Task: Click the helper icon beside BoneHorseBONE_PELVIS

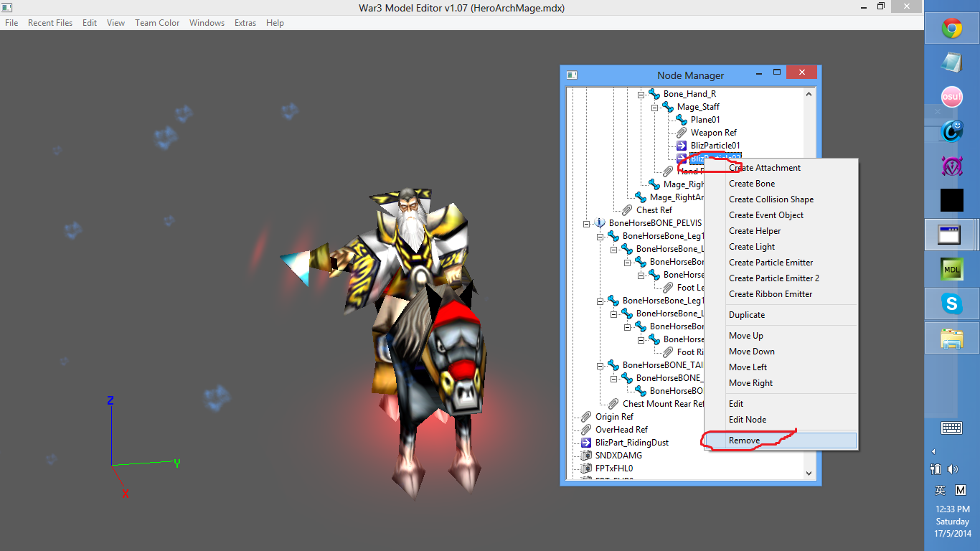Action: [x=600, y=223]
